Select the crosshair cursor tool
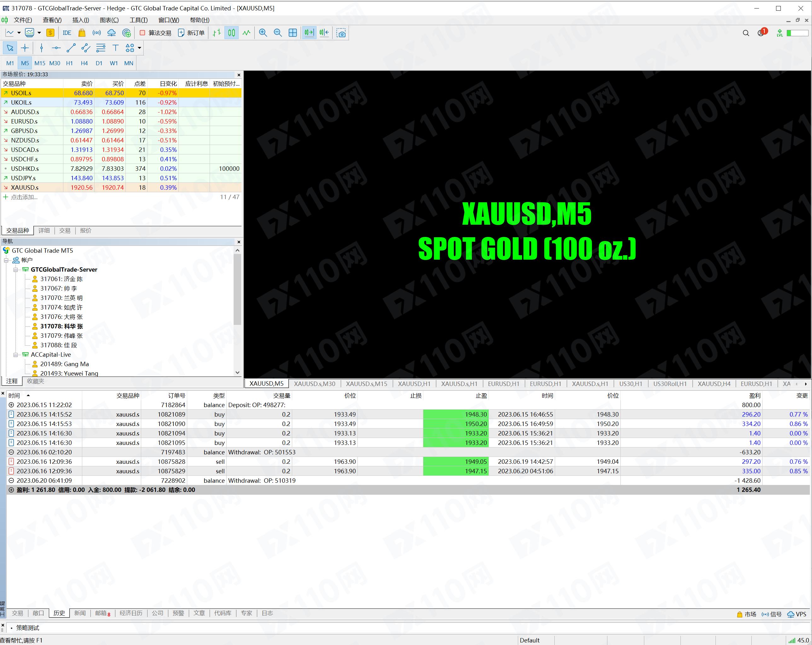This screenshot has height=645, width=812. coord(25,48)
